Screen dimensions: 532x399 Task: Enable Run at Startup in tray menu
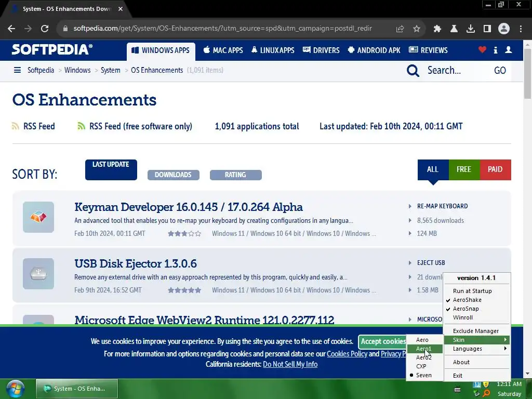pyautogui.click(x=477, y=291)
